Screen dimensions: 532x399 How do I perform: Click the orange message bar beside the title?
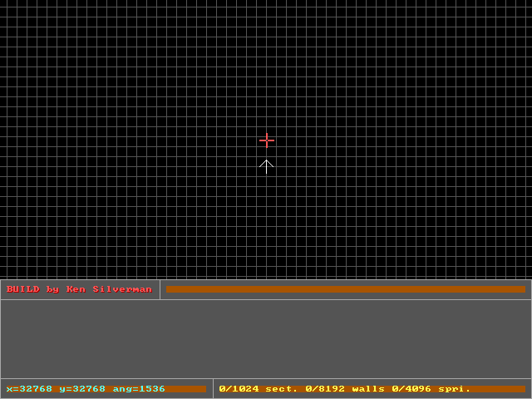pyautogui.click(x=346, y=289)
